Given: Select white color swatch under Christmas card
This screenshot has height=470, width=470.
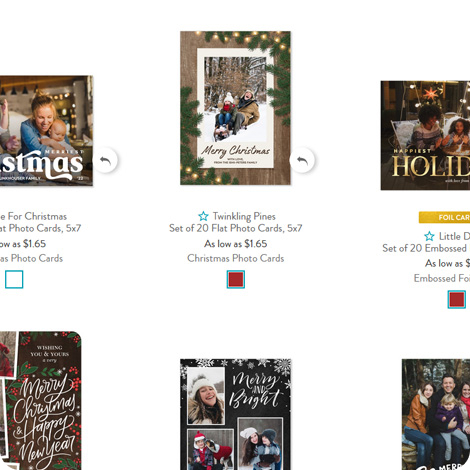Looking at the screenshot, I should pyautogui.click(x=14, y=279).
